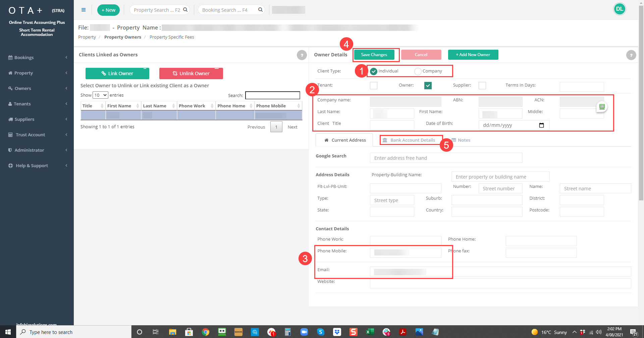
Task: Click the Unlink Owner button
Action: [x=191, y=74]
